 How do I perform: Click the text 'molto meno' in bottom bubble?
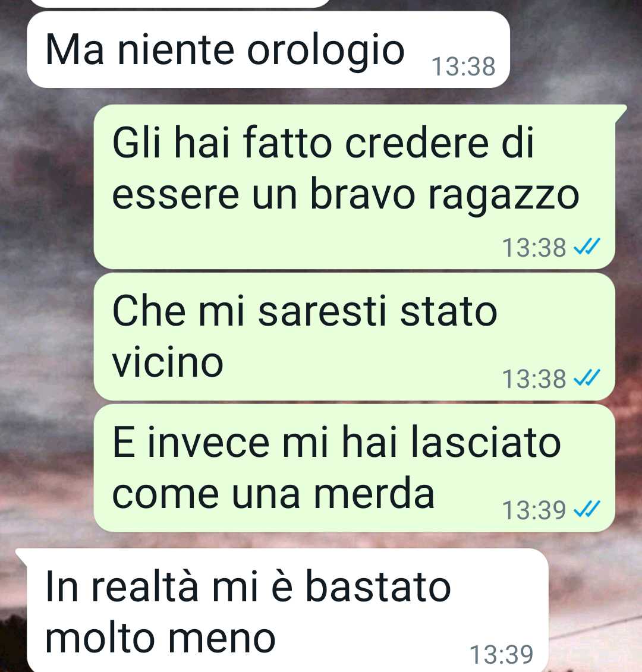click(160, 638)
